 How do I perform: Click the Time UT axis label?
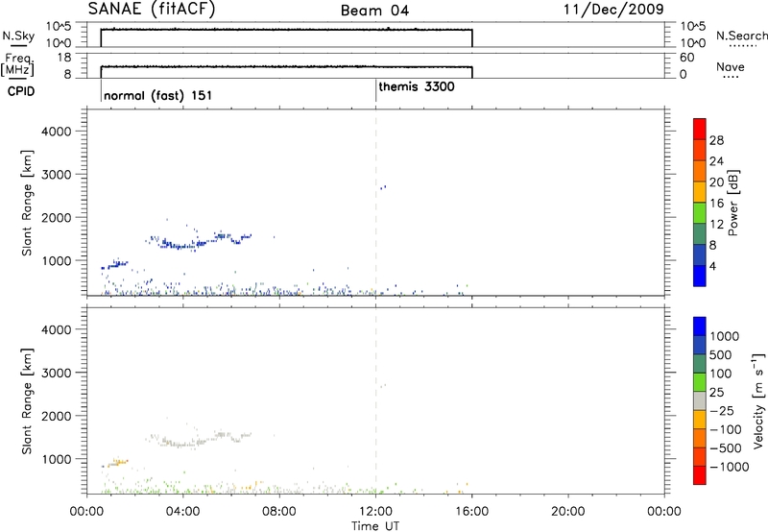point(375,526)
